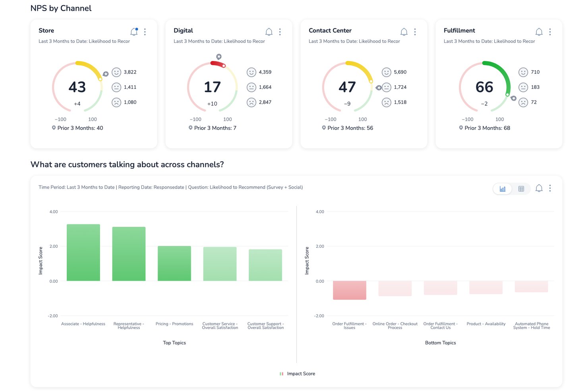Click the star target marker on Contact Center gauge

[379, 88]
